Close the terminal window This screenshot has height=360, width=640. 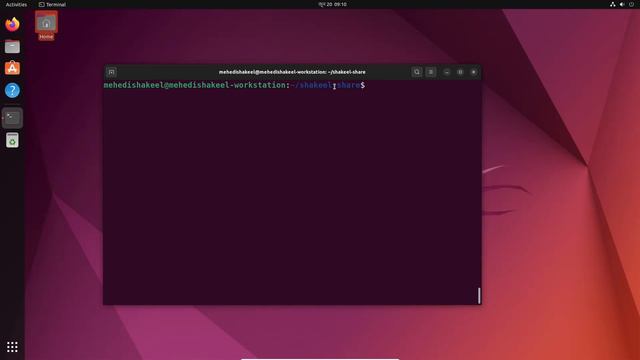pos(473,72)
